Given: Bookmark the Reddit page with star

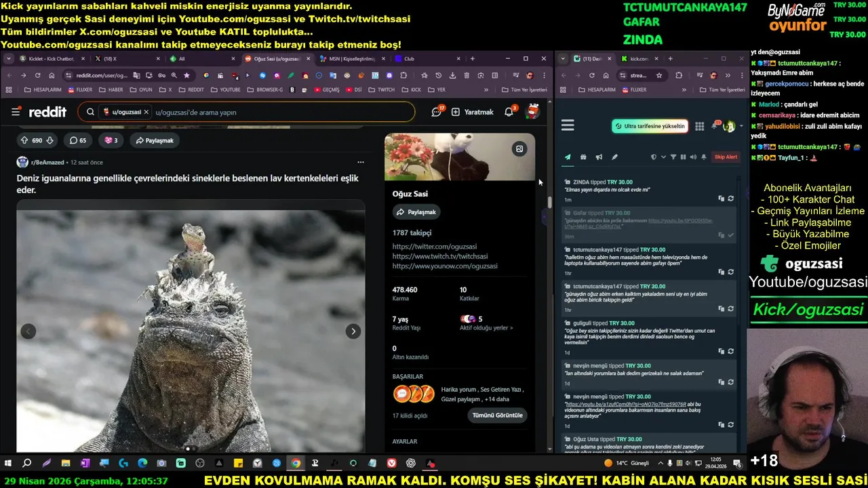Looking at the screenshot, I should (186, 75).
